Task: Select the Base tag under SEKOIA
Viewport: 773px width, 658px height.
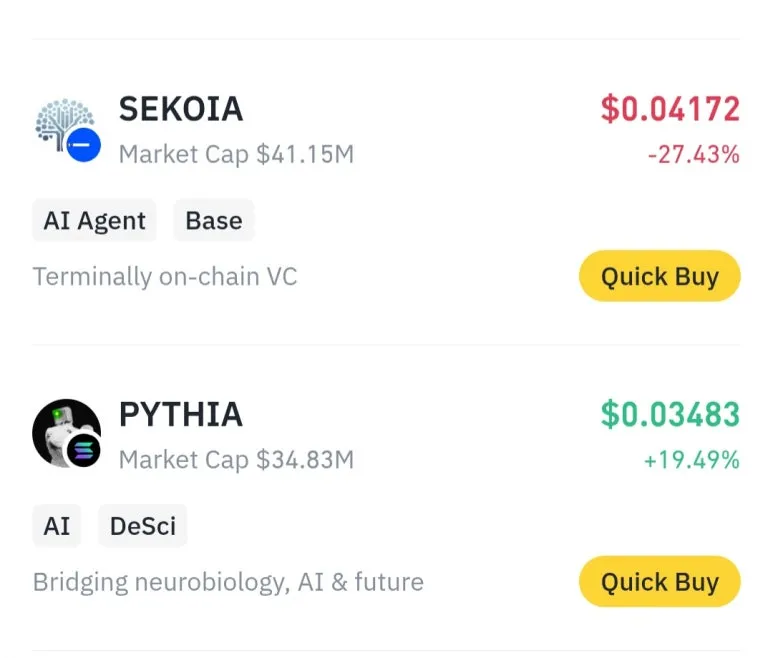Action: [214, 221]
